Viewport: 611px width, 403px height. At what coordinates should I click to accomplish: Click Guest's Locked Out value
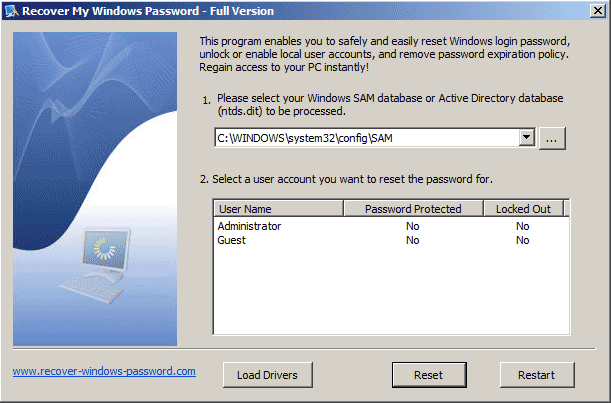tap(522, 241)
